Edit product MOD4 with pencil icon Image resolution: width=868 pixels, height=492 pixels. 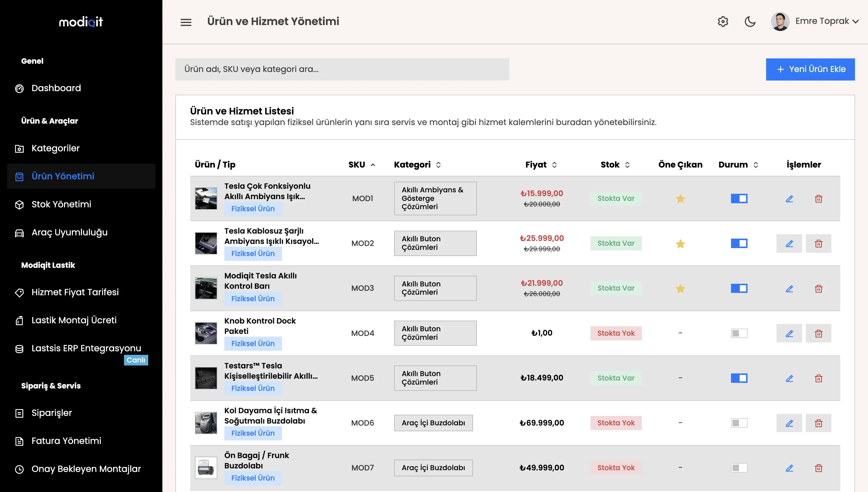[789, 334]
